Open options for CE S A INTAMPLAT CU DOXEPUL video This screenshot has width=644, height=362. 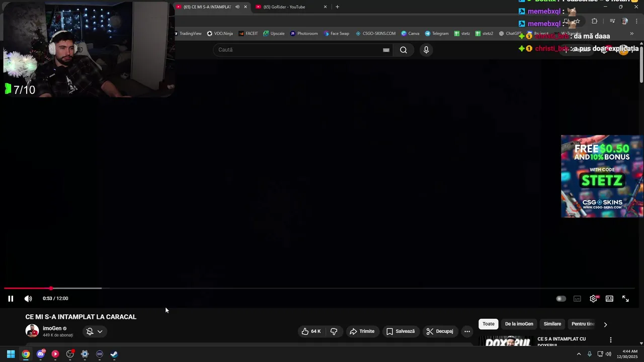(x=611, y=340)
